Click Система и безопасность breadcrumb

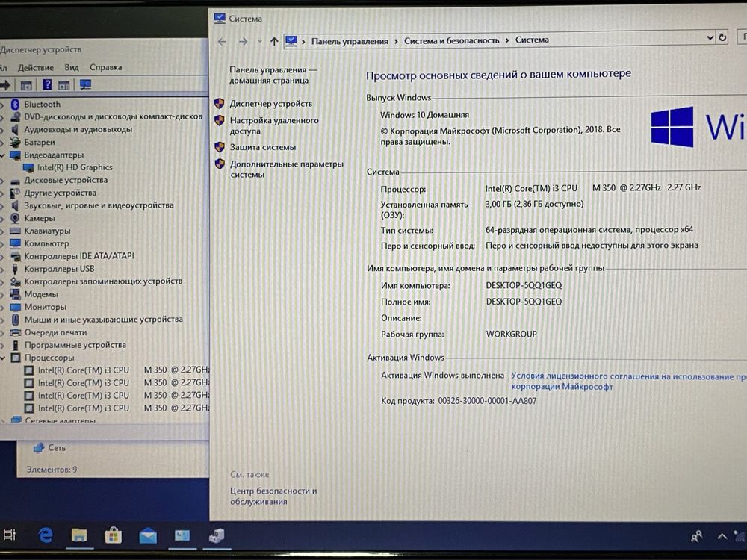[451, 40]
